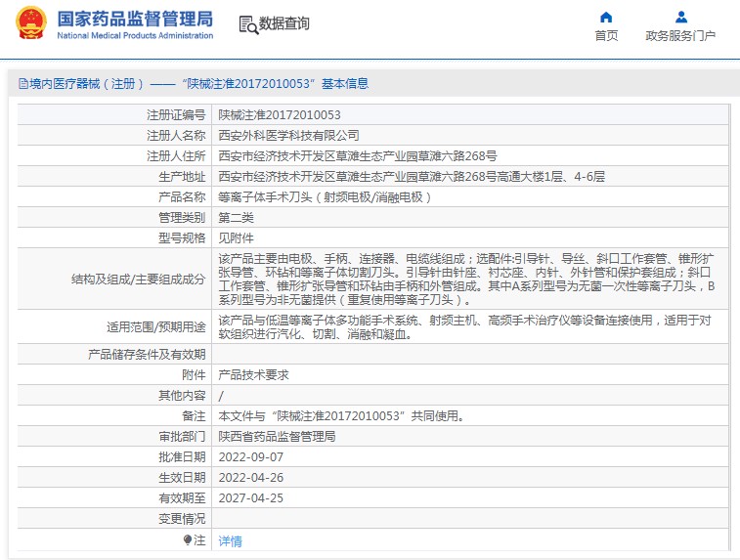Click 数据查询 label
Image resolution: width=740 pixels, height=560 pixels.
(x=284, y=23)
